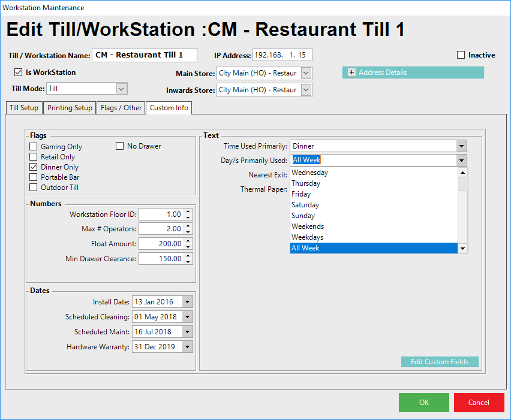Decrease Max # Operators with down arrow
Viewport: 511px width, 420px height.
click(x=188, y=232)
